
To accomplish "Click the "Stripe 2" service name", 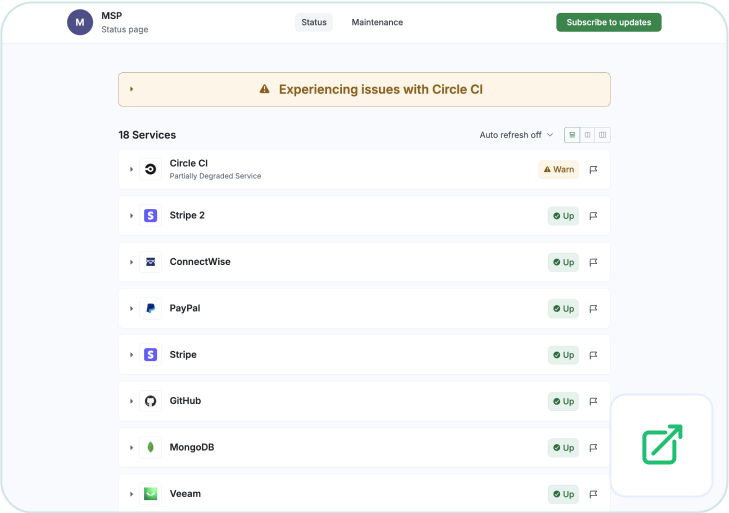I will point(187,215).
